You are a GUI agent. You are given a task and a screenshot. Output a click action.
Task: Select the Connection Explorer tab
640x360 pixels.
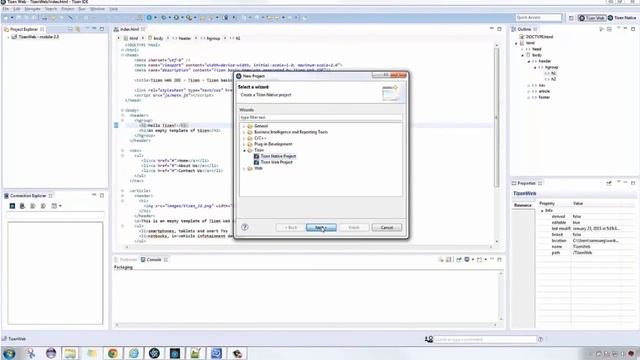click(28, 196)
